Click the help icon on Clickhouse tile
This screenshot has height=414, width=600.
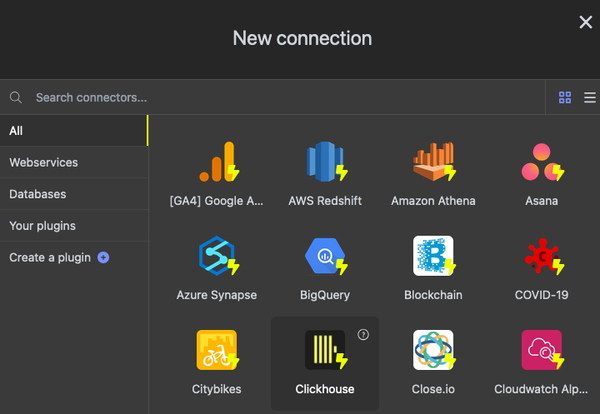click(363, 335)
